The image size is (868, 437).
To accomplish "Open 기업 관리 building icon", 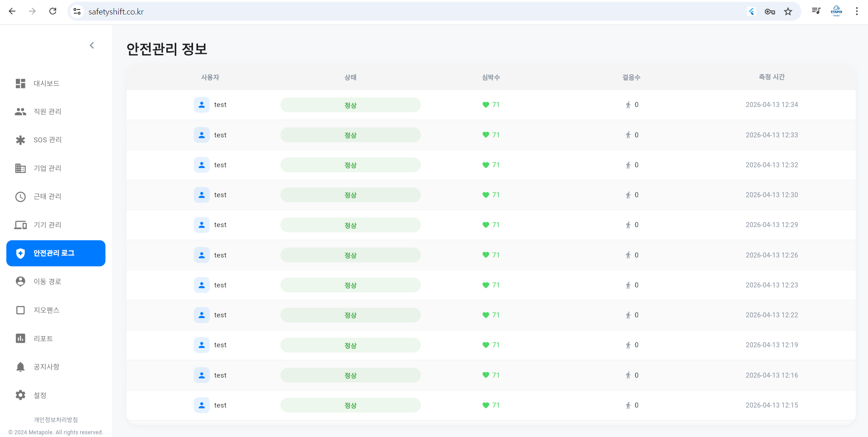I will [20, 168].
